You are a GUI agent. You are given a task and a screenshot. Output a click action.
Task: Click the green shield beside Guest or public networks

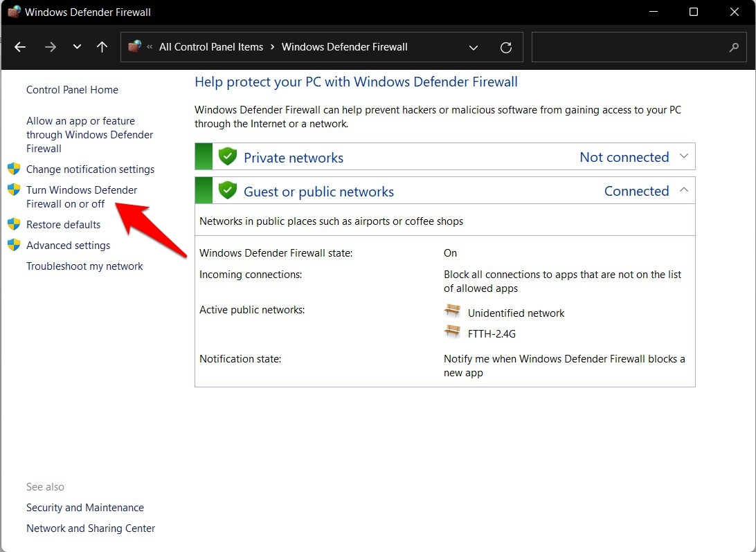pyautogui.click(x=227, y=191)
